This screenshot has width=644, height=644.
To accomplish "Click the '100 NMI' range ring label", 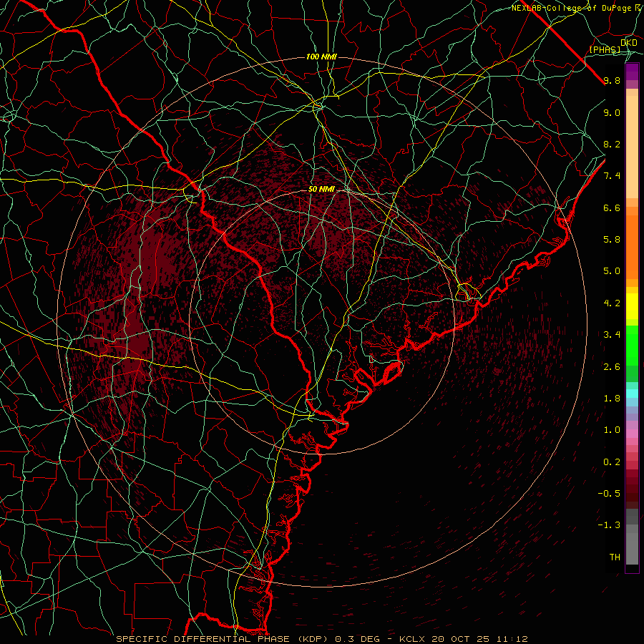I will (x=321, y=57).
